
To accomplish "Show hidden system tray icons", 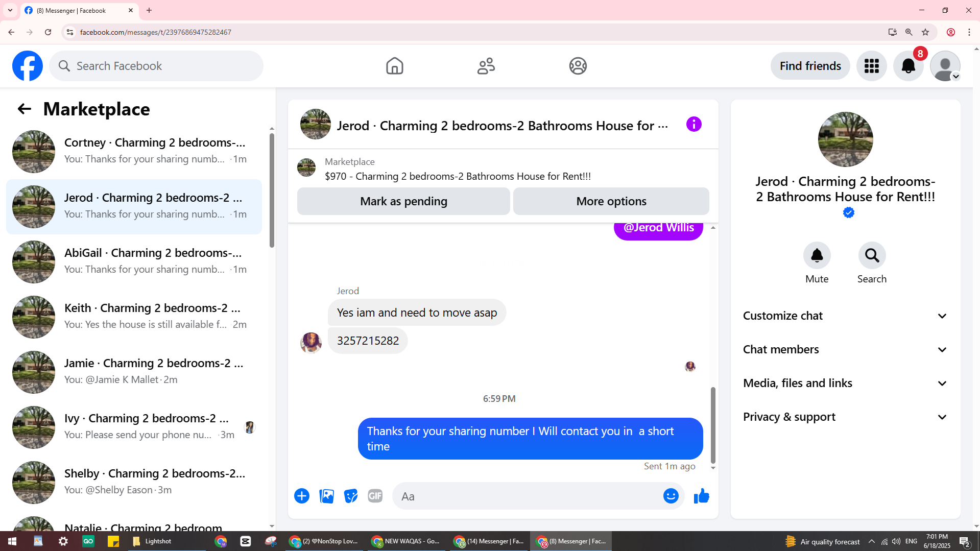I will click(872, 541).
